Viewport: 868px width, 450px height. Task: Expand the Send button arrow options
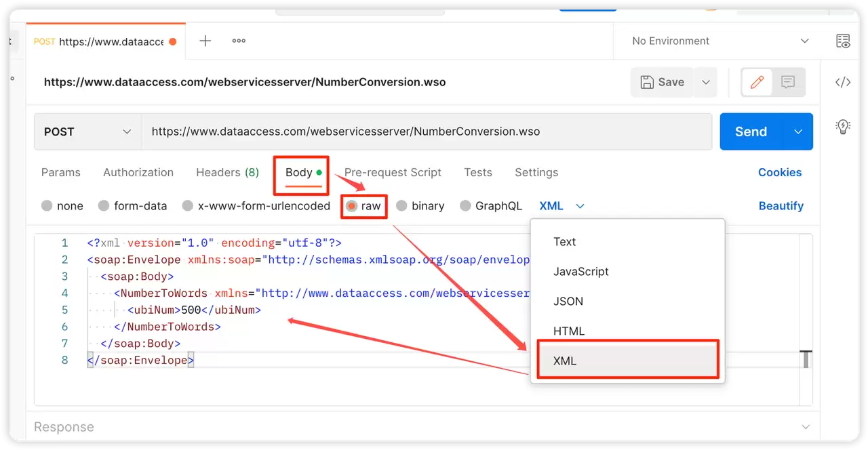798,131
